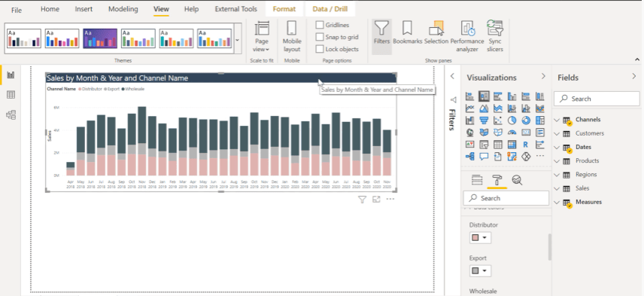Image resolution: width=644 pixels, height=296 pixels.
Task: Open the Model view in left sidebar
Action: click(x=11, y=114)
